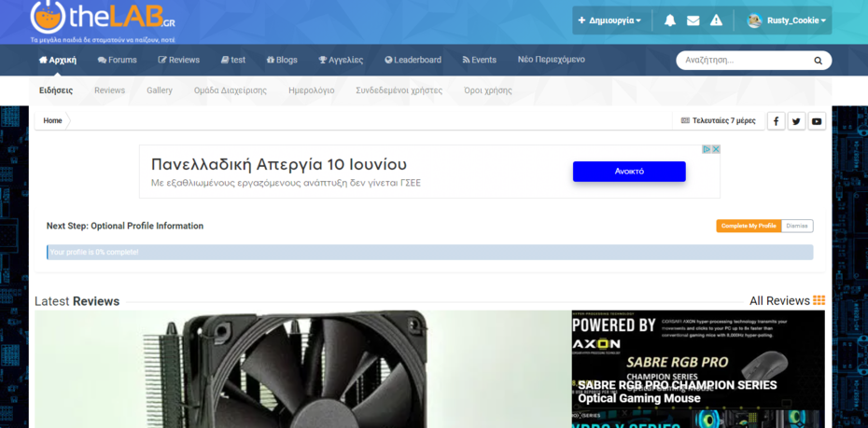Viewport: 868px width, 428px height.
Task: Open Νέο Περιεχόμενο new content
Action: (551, 59)
